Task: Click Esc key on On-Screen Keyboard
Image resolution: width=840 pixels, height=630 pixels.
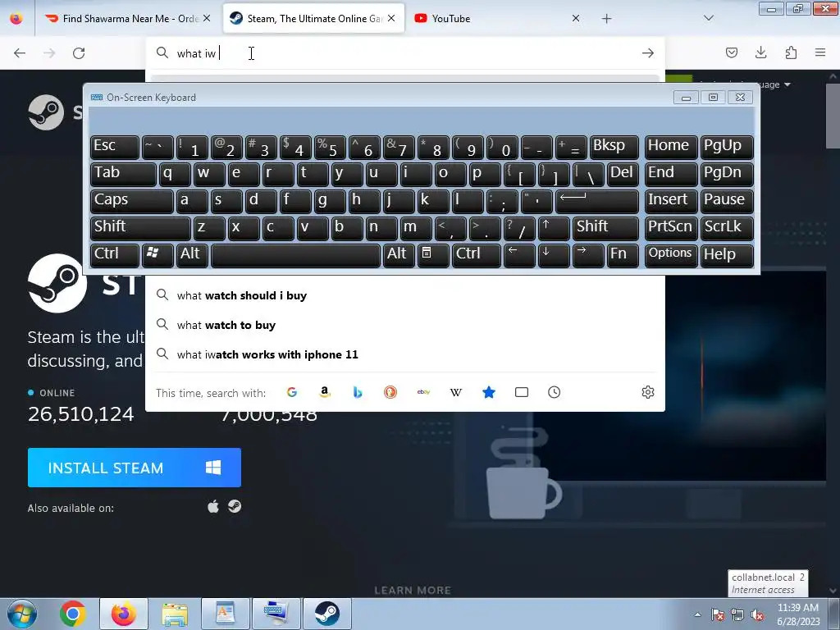Action: [115, 146]
